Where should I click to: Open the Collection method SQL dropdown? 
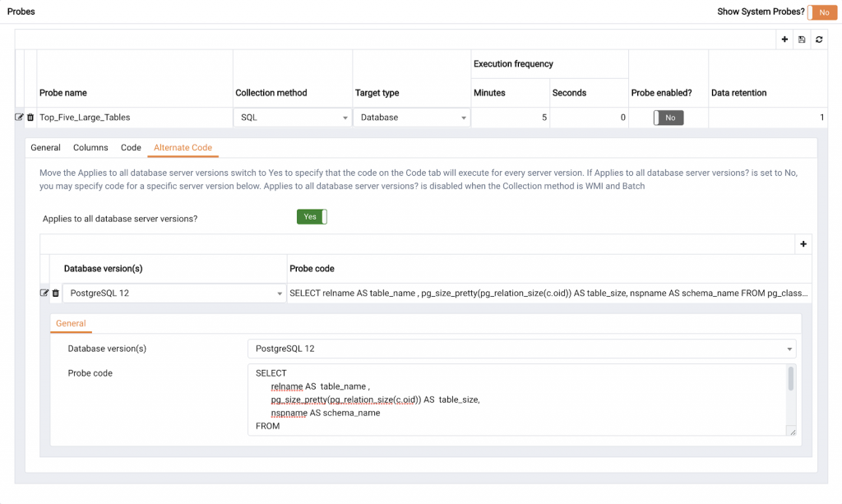(292, 118)
